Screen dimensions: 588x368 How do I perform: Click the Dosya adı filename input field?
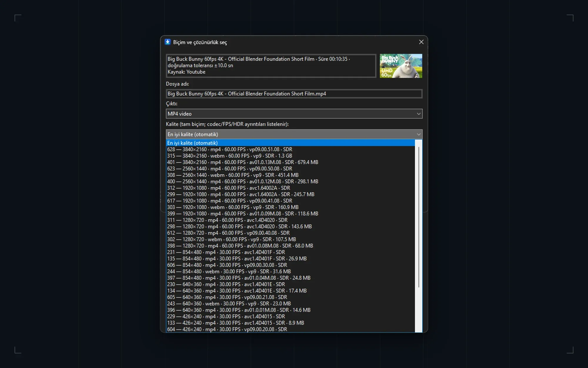pos(294,94)
